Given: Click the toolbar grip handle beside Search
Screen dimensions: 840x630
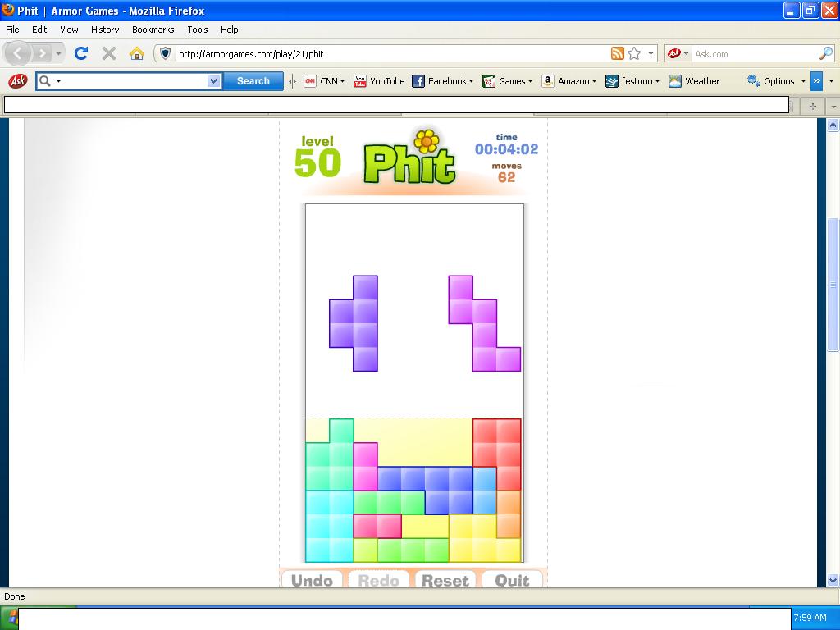Looking at the screenshot, I should pyautogui.click(x=292, y=81).
